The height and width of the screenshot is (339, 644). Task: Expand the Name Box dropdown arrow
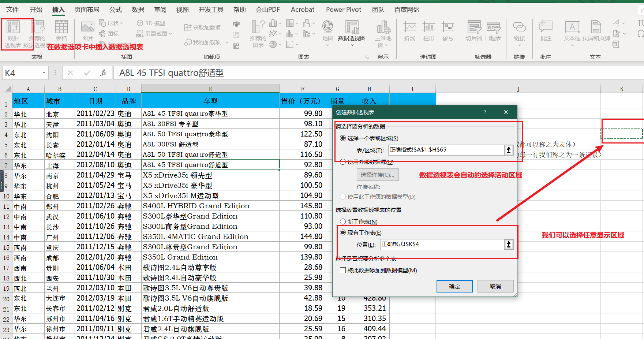pyautogui.click(x=44, y=73)
